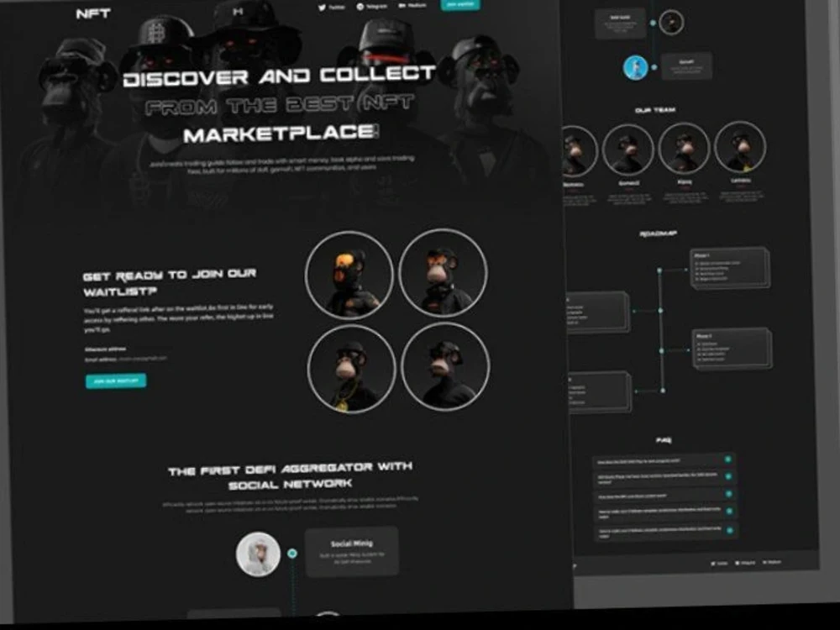The width and height of the screenshot is (840, 630).
Task: Open the Social Mining card
Action: [x=351, y=552]
